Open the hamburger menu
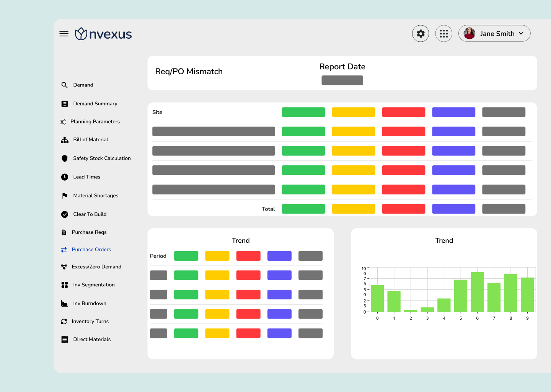This screenshot has height=392, width=551. point(64,34)
